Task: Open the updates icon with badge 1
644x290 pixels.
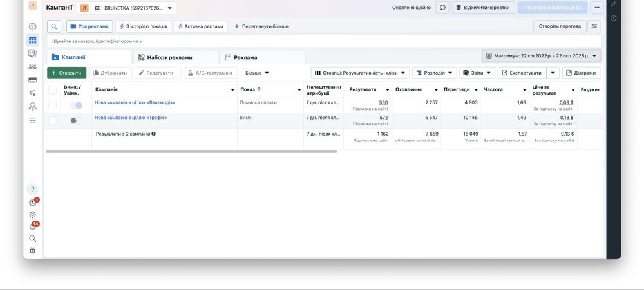Action: (x=32, y=202)
